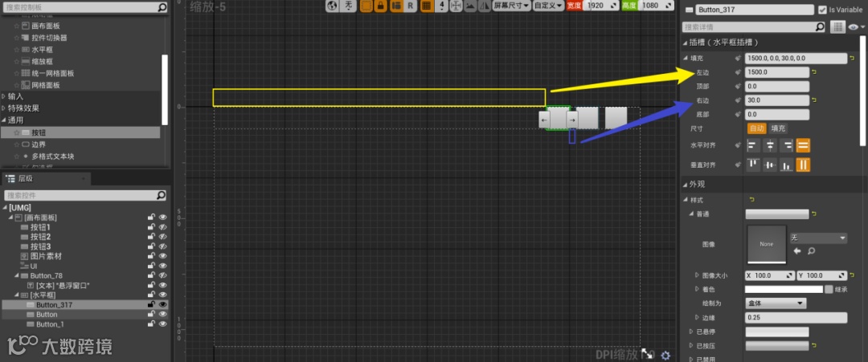Toggle visibility of 图片素材 in hierarchy
This screenshot has height=362, width=868.
(162, 256)
